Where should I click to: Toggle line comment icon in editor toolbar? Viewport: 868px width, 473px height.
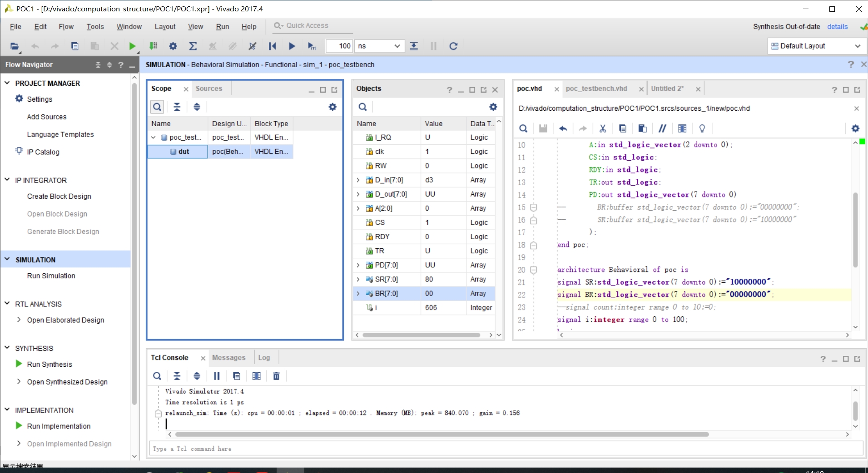tap(663, 128)
